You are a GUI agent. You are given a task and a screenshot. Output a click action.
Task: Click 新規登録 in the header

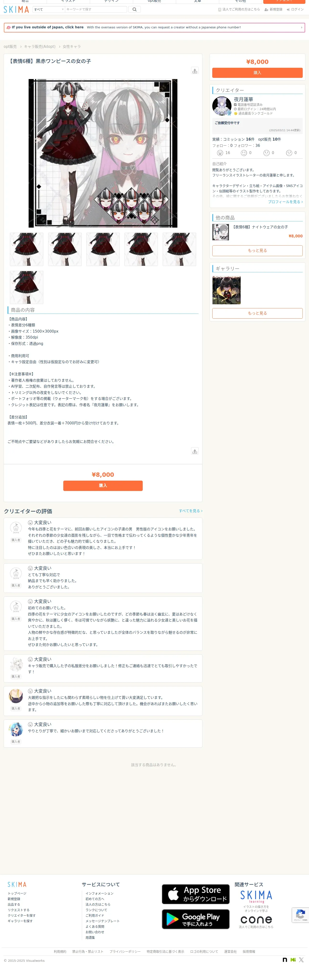274,10
